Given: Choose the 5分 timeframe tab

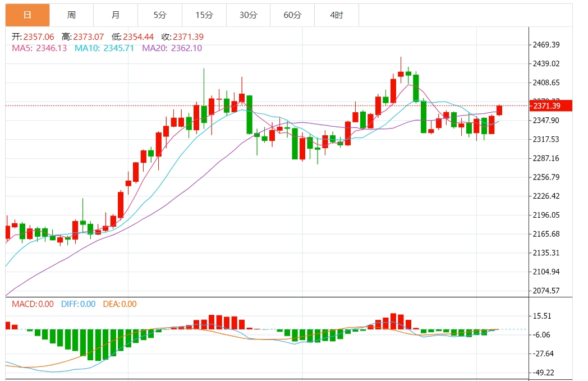Looking at the screenshot, I should point(160,15).
